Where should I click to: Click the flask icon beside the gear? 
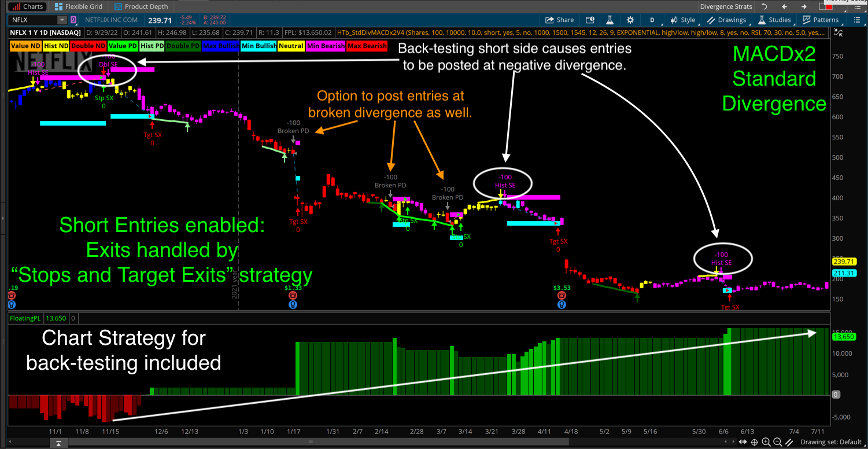pyautogui.click(x=611, y=20)
